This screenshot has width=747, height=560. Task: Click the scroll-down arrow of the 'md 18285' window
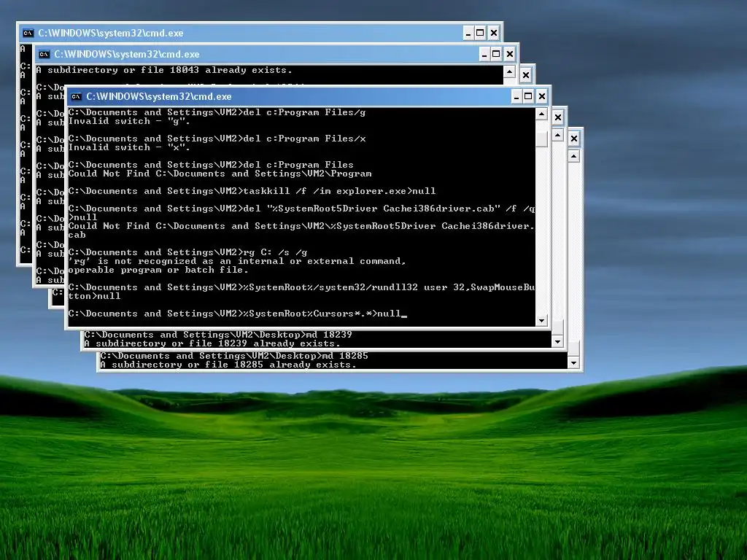(573, 363)
